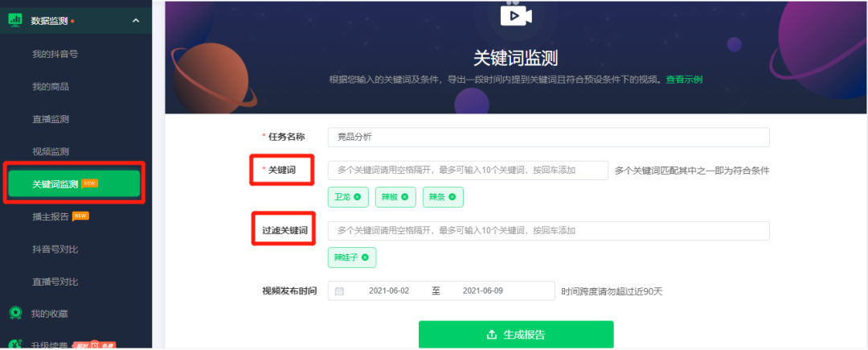
Task: Click the video camera icon in banner
Action: (x=515, y=15)
